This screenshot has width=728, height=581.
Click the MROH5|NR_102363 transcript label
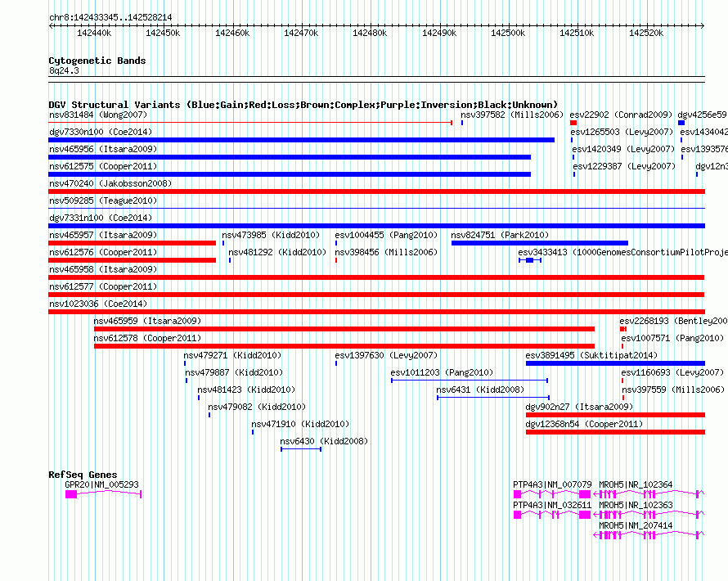[636, 505]
